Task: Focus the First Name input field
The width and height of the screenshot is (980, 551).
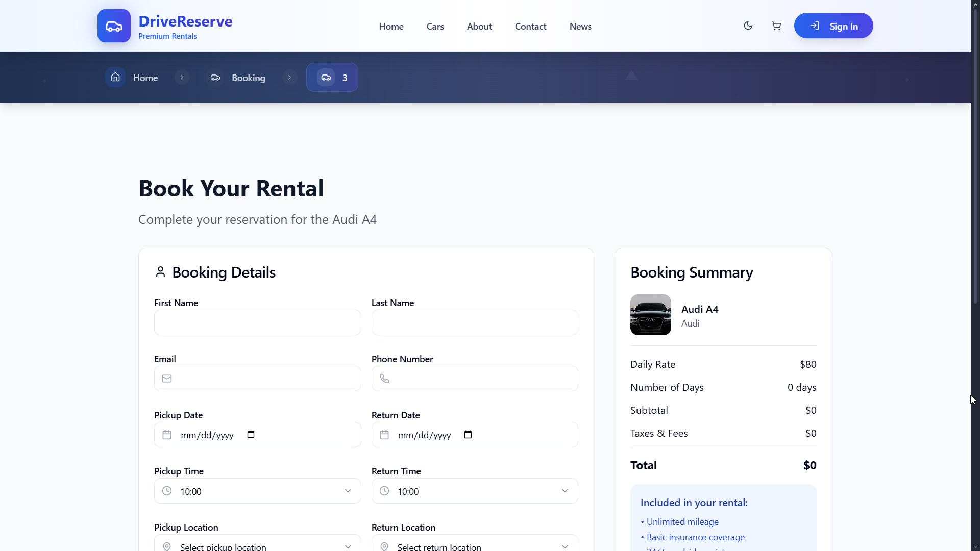Action: click(x=257, y=322)
